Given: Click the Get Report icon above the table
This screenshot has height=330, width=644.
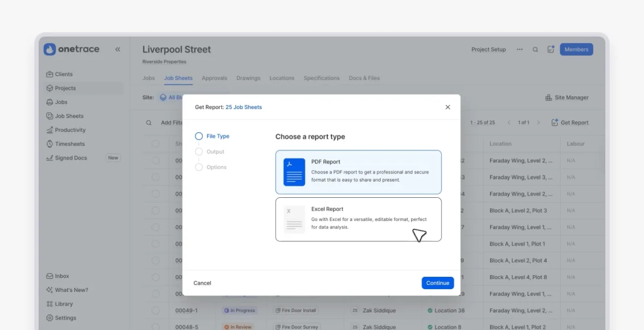Looking at the screenshot, I should [x=570, y=122].
